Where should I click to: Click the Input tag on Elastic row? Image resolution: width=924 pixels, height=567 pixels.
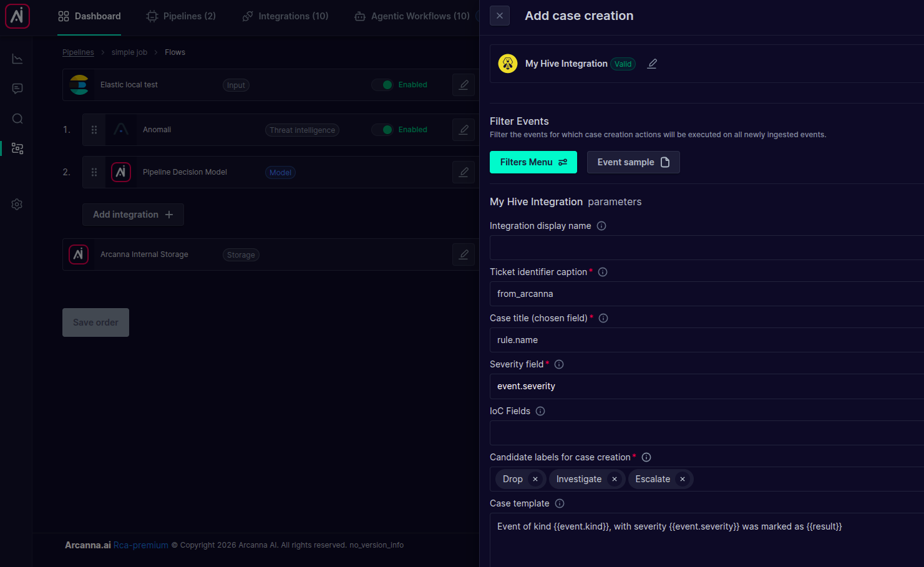point(236,85)
